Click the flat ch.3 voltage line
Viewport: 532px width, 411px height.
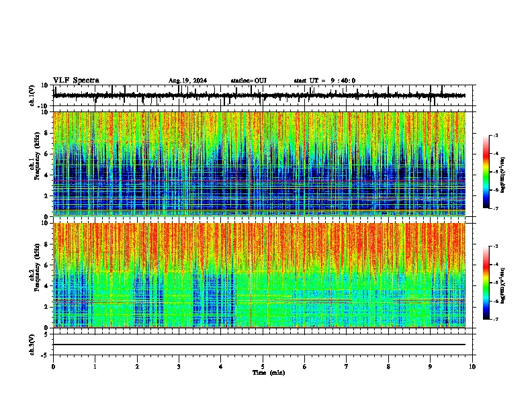(259, 345)
